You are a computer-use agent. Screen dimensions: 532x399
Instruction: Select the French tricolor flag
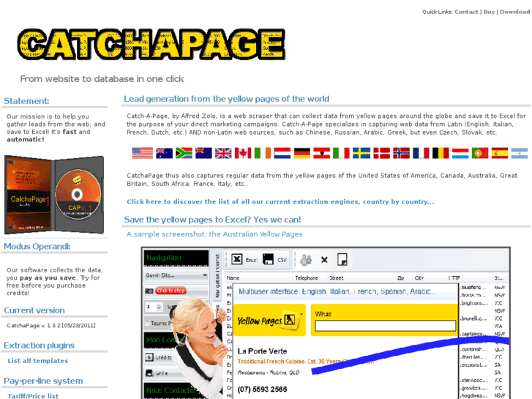click(x=421, y=153)
